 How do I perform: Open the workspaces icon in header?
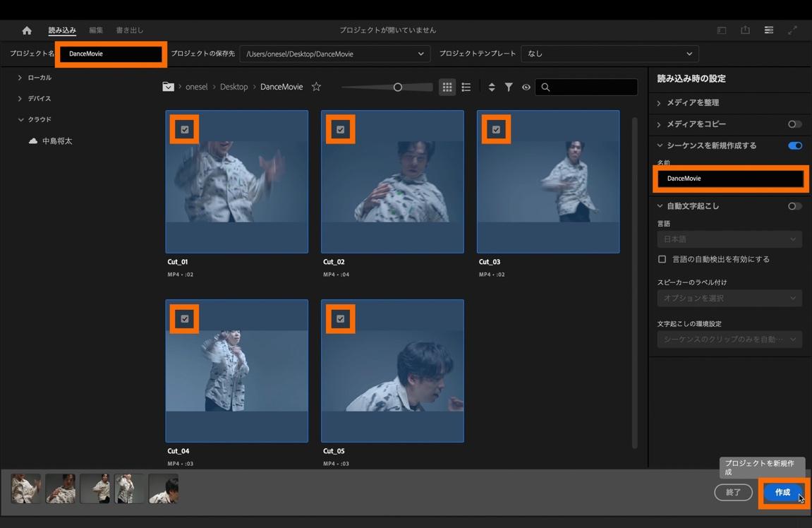(x=722, y=30)
